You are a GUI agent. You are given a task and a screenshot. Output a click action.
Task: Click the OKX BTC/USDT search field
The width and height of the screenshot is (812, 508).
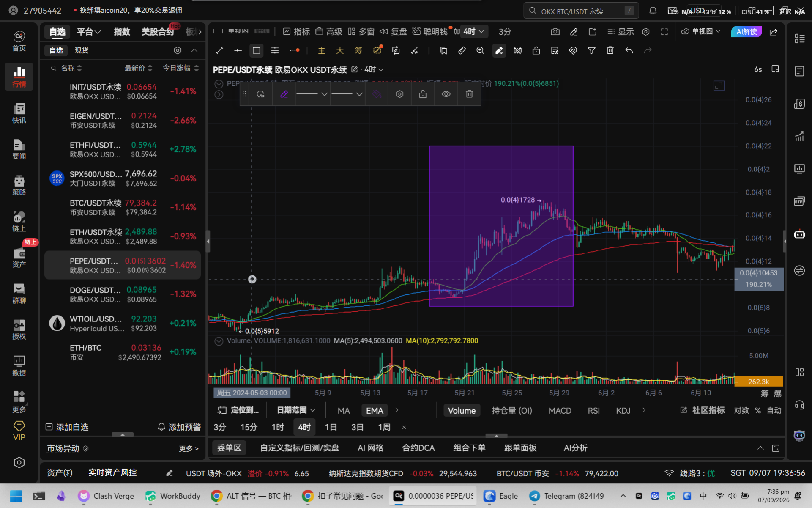pos(581,11)
